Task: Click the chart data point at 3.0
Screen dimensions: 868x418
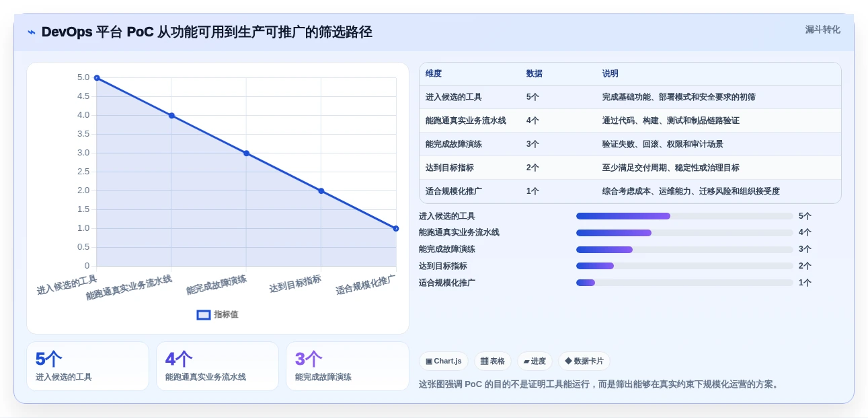Action: pyautogui.click(x=246, y=153)
